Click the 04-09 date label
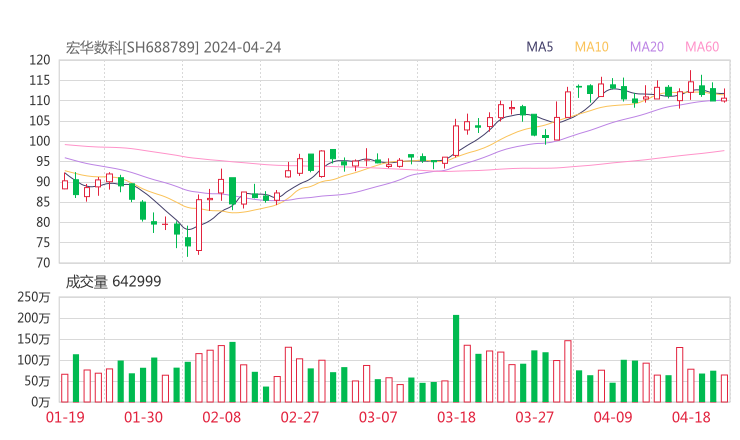The width and height of the screenshot is (740, 440). point(613,417)
